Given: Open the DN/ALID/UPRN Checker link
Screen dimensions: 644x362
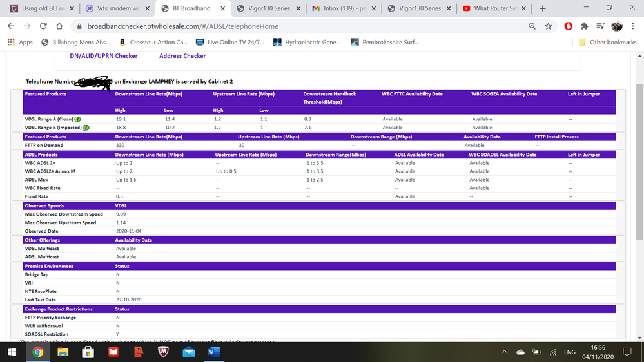Looking at the screenshot, I should pyautogui.click(x=104, y=56).
